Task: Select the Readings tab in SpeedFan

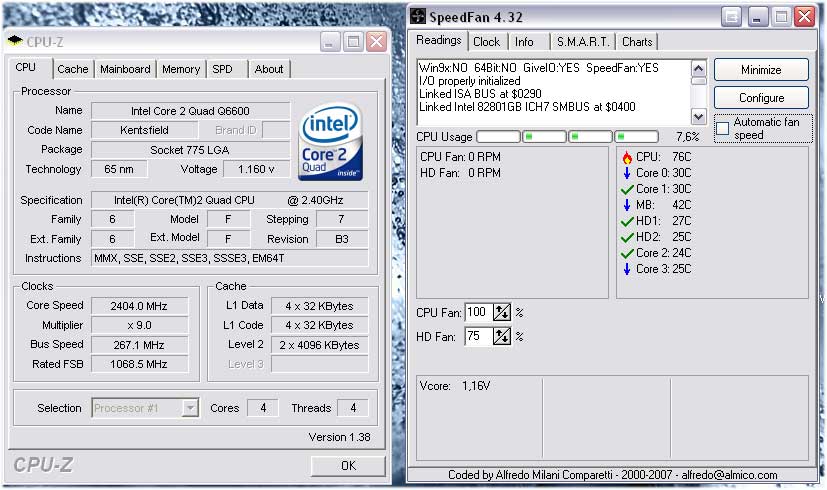Action: (438, 40)
